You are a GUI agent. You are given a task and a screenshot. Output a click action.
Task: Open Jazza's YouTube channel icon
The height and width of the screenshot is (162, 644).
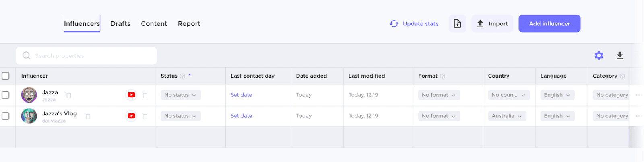click(131, 95)
